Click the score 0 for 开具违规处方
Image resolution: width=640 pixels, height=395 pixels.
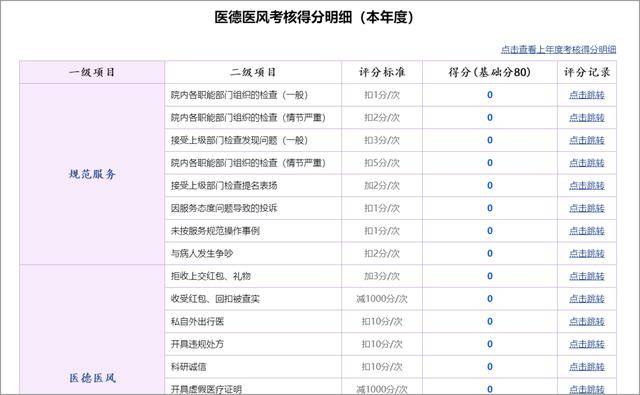tap(490, 344)
